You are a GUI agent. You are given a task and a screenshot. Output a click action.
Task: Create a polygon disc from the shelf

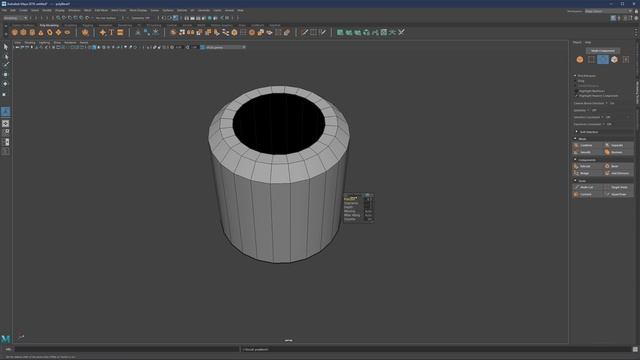click(67, 32)
